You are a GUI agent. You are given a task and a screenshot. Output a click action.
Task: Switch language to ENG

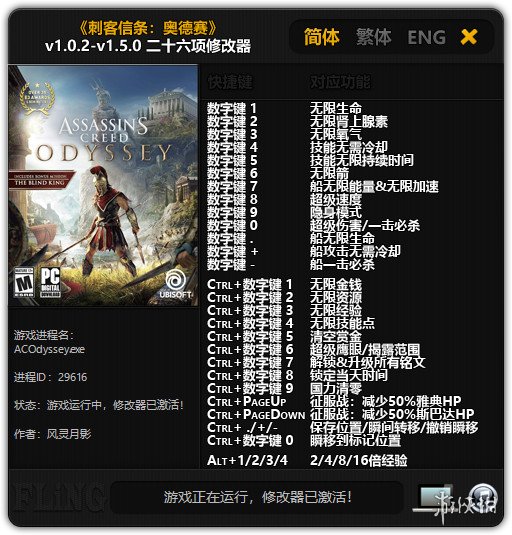(x=426, y=37)
